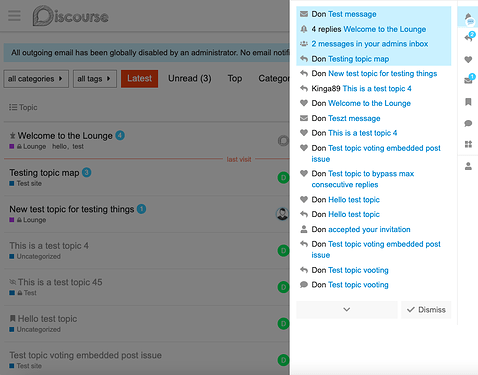
Task: Click user icon beside accepted your invitation
Action: tap(304, 229)
